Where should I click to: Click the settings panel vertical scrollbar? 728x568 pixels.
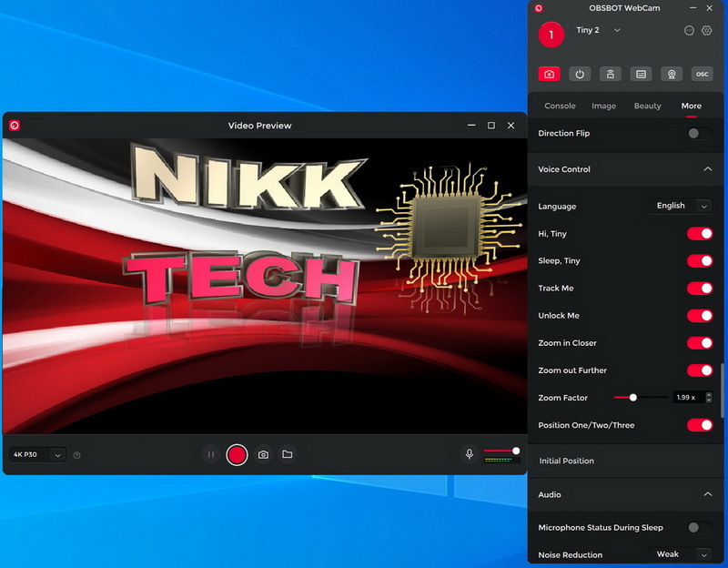[x=722, y=390]
